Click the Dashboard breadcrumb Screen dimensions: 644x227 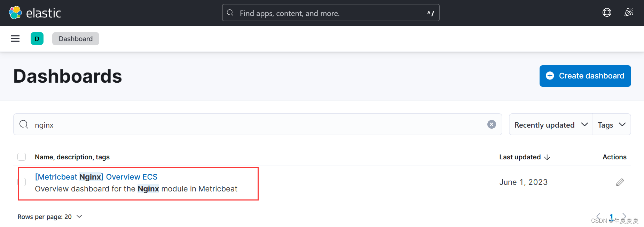[x=76, y=39]
